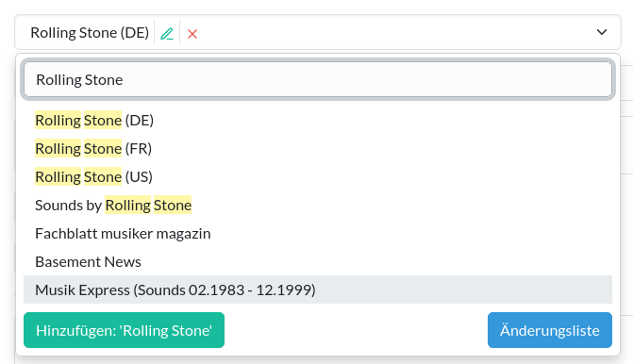The width and height of the screenshot is (633, 364).
Task: Select 'Sounds by Rolling Stone' option
Action: coord(318,205)
